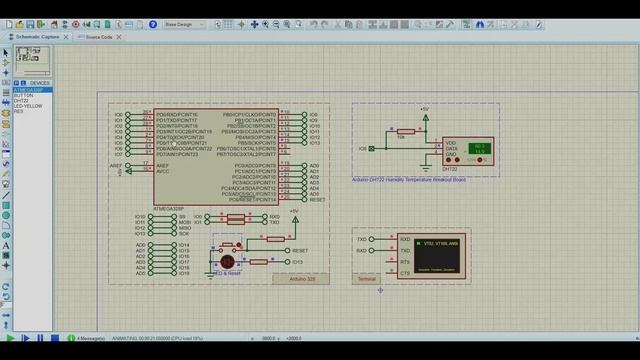The height and width of the screenshot is (360, 640).
Task: Select the Selection Mode arrow tool
Action: pos(6,53)
